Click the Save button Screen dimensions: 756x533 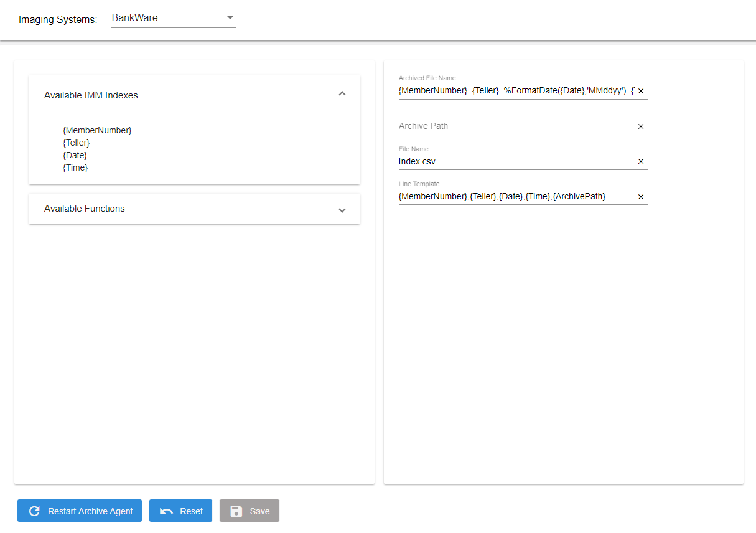[250, 511]
